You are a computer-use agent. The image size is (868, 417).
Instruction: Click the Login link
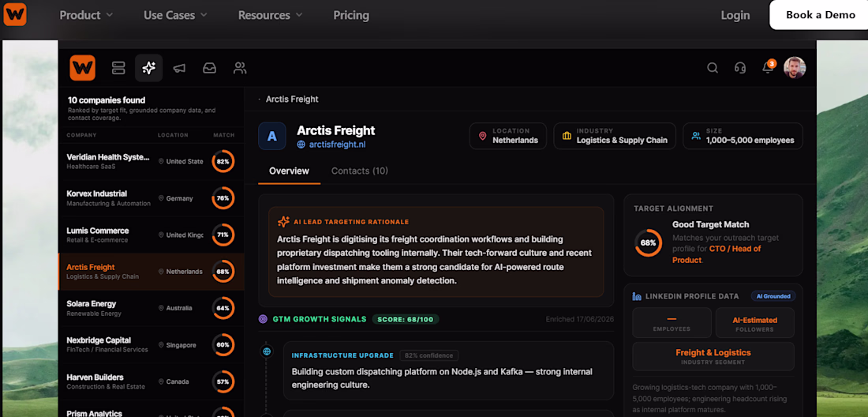735,15
